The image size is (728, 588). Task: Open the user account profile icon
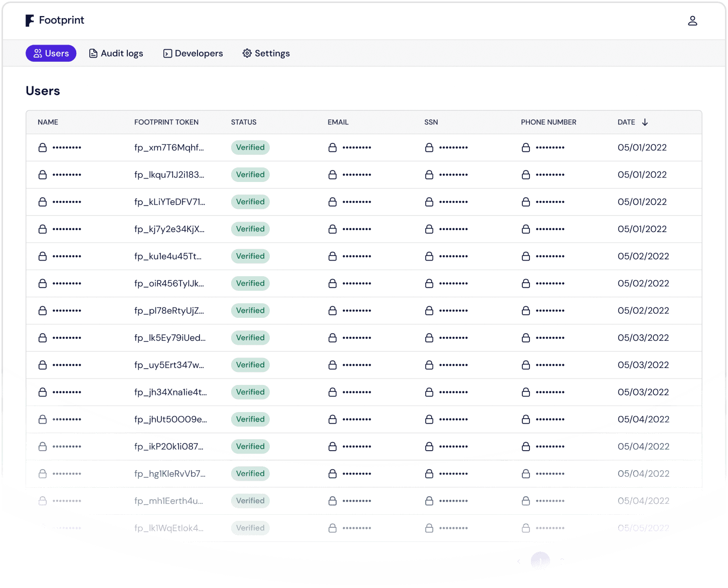(x=692, y=21)
